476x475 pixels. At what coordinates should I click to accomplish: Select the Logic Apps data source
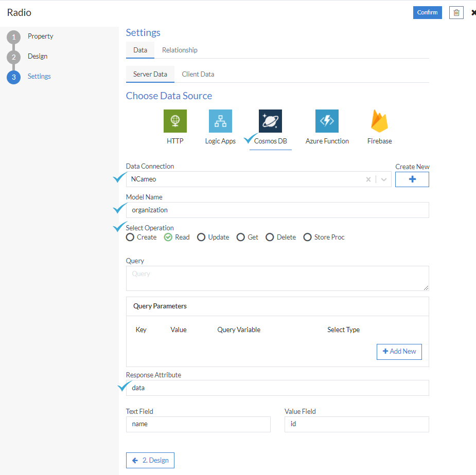tap(220, 121)
